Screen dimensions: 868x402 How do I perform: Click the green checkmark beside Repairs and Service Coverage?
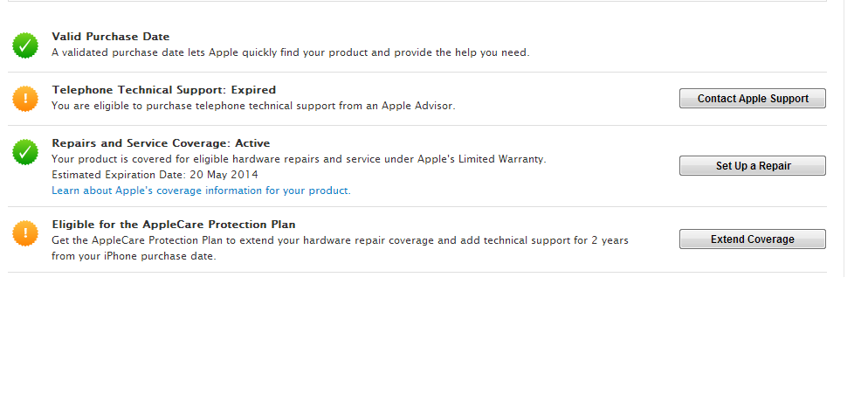pyautogui.click(x=25, y=152)
